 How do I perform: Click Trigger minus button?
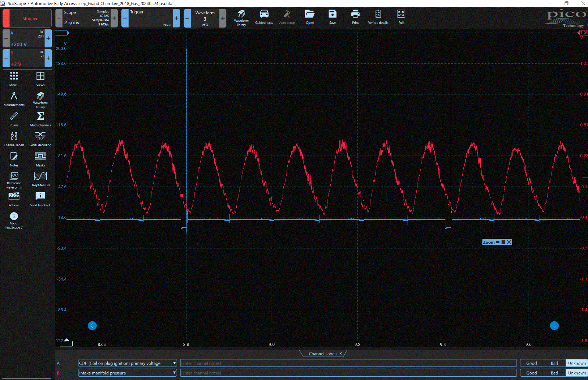pyautogui.click(x=125, y=18)
